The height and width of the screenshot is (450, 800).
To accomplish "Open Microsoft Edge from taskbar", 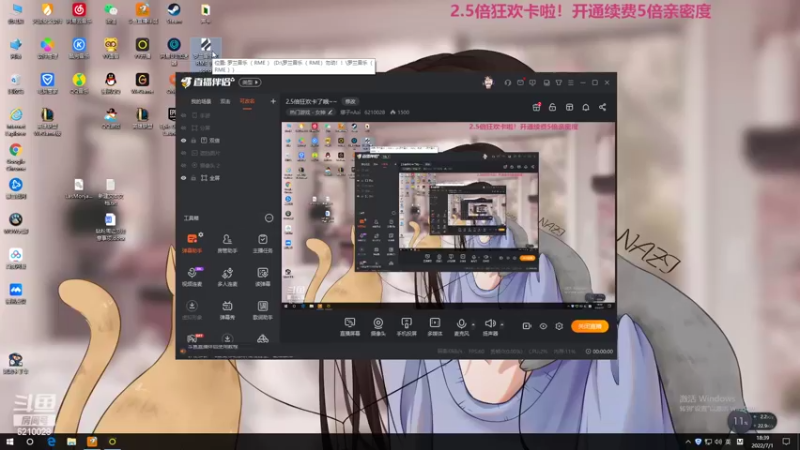I will pos(52,442).
